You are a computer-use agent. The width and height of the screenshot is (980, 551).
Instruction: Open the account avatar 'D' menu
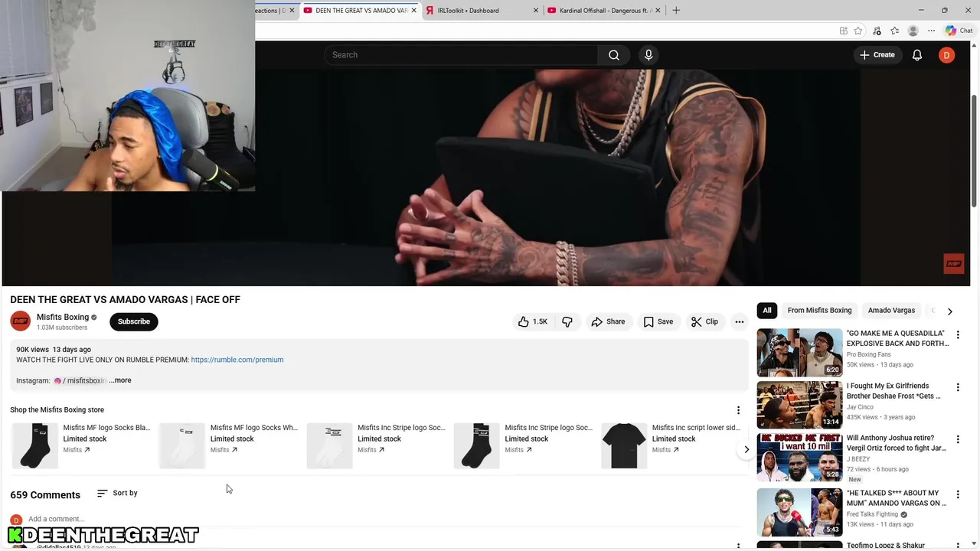click(946, 55)
